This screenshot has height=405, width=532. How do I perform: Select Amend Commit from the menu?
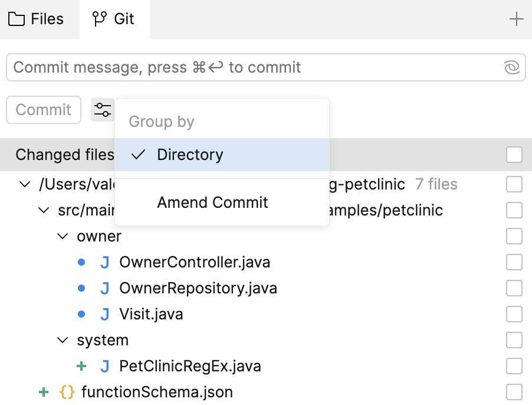(x=212, y=203)
